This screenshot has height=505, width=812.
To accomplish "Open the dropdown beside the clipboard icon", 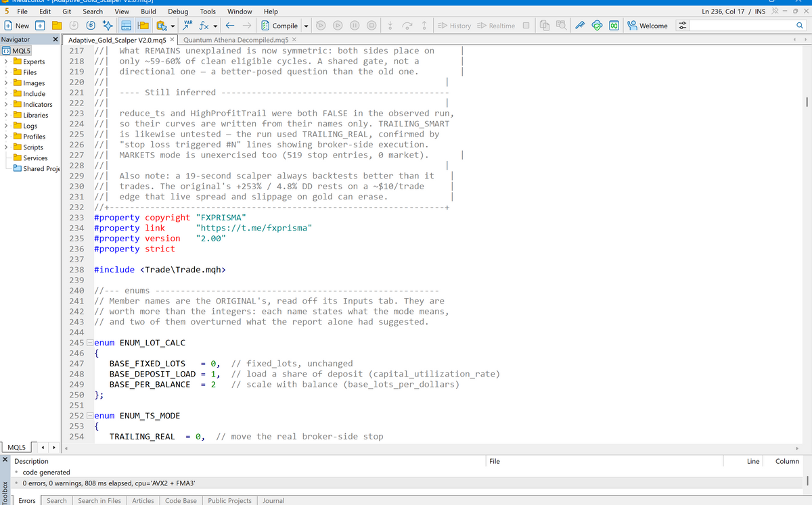I will click(x=173, y=26).
